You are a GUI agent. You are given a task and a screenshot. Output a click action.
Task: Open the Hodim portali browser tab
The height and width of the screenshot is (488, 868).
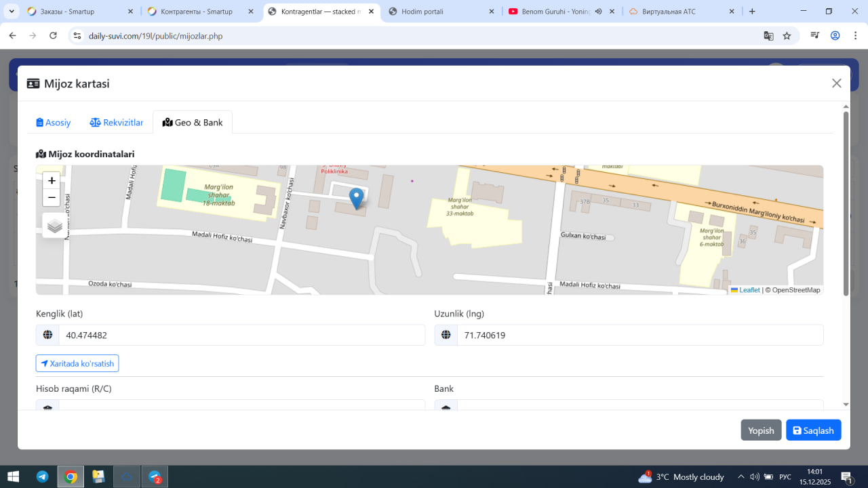click(x=441, y=12)
